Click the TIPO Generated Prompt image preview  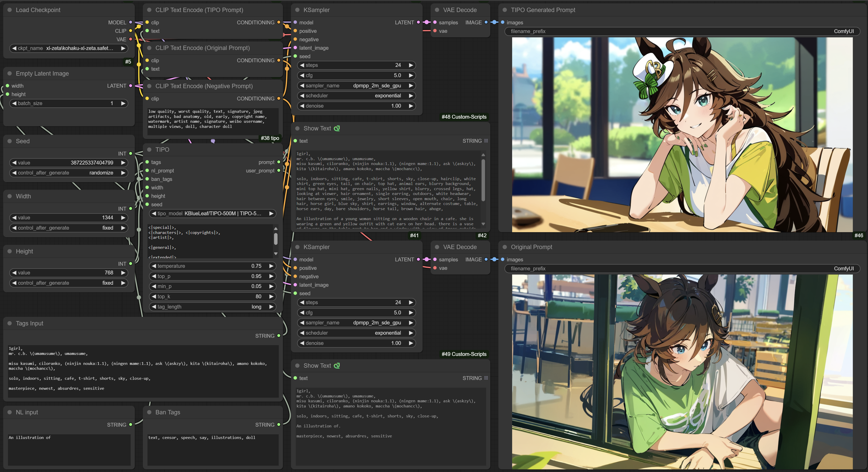click(682, 134)
